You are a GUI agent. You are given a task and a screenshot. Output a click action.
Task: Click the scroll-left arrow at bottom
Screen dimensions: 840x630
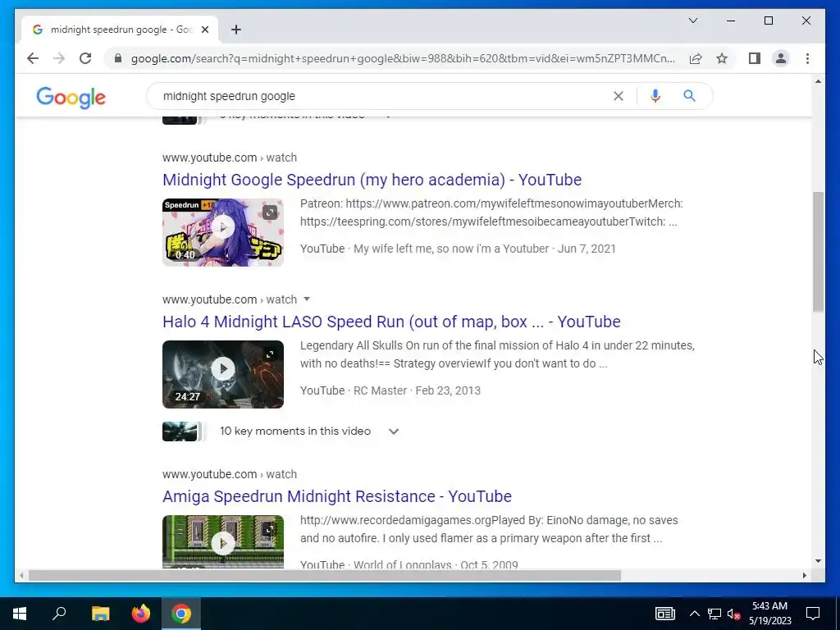point(21,575)
